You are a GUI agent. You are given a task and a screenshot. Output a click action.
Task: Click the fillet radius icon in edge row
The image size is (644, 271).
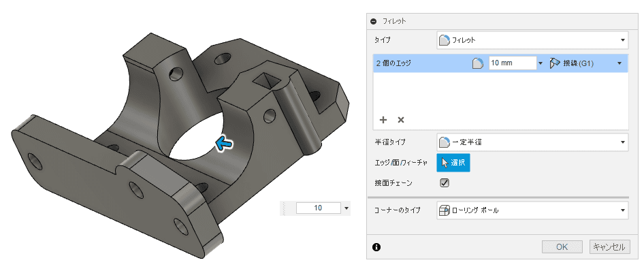coord(478,63)
